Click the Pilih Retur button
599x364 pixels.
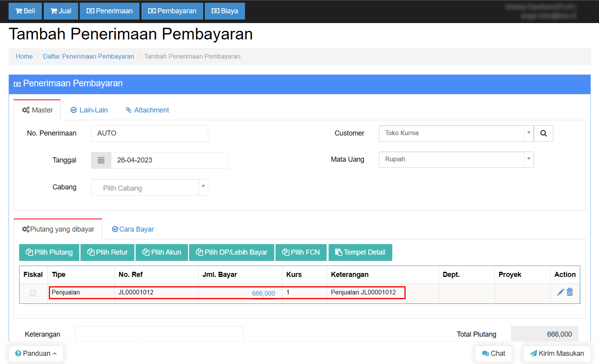point(107,252)
